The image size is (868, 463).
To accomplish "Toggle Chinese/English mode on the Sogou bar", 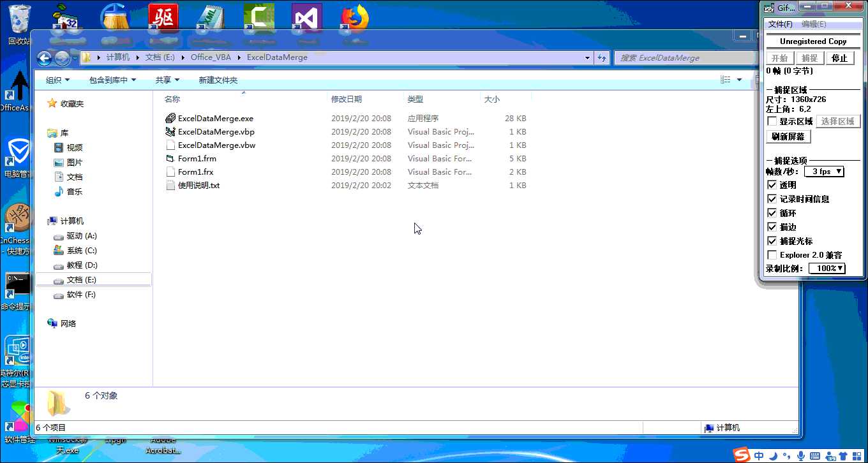I will tap(759, 455).
